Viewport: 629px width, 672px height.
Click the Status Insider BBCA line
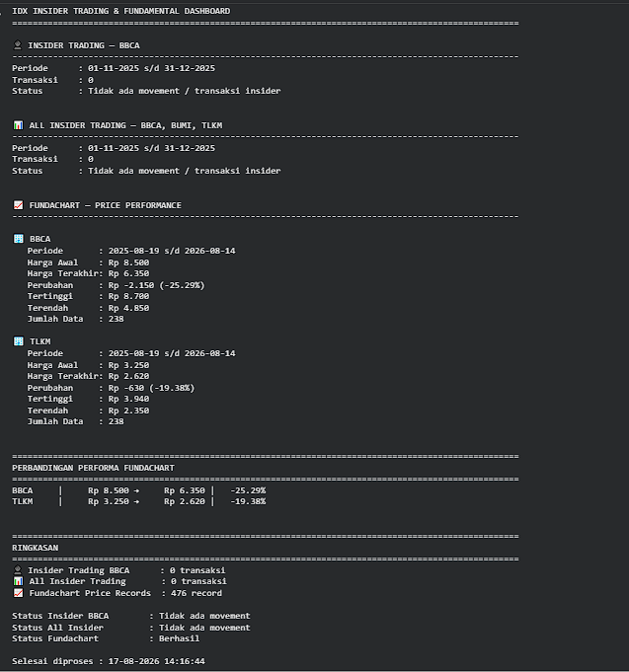coord(131,616)
